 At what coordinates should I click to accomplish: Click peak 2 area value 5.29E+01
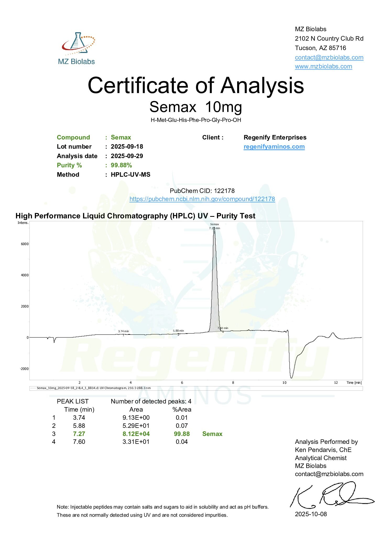pos(136,426)
